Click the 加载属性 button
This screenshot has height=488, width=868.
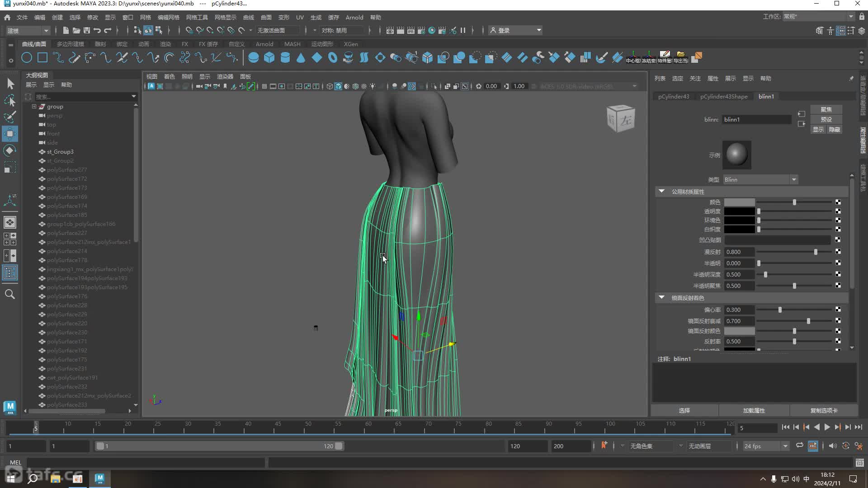(x=754, y=410)
